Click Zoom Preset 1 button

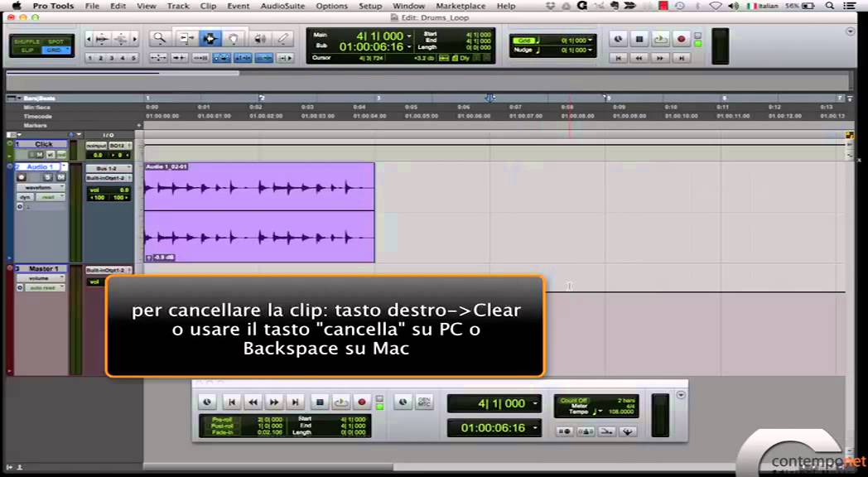pos(90,57)
